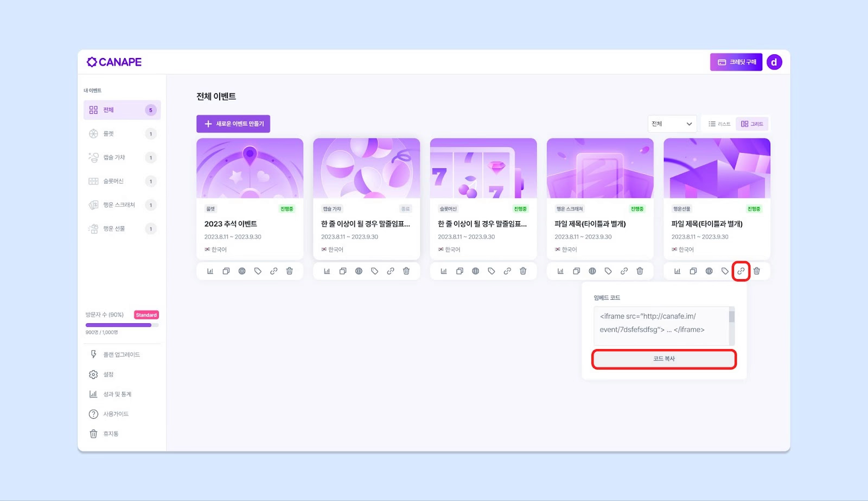The width and height of the screenshot is (868, 501).
Task: Expand the 전체 filter dropdown
Action: tap(672, 124)
